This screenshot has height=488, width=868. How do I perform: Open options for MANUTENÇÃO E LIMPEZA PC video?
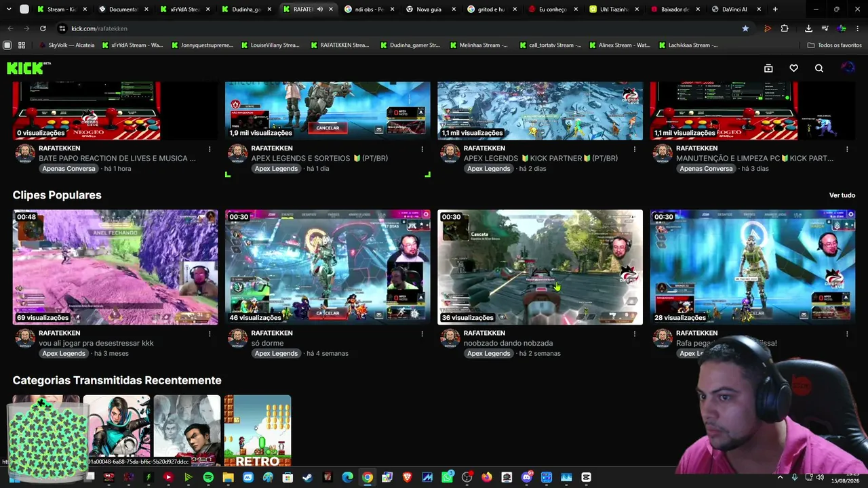[x=847, y=149]
